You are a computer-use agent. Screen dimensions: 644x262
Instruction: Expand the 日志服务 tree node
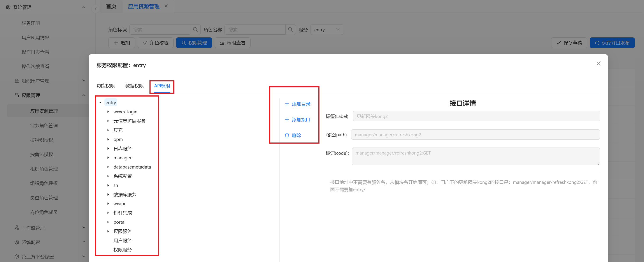pyautogui.click(x=108, y=148)
